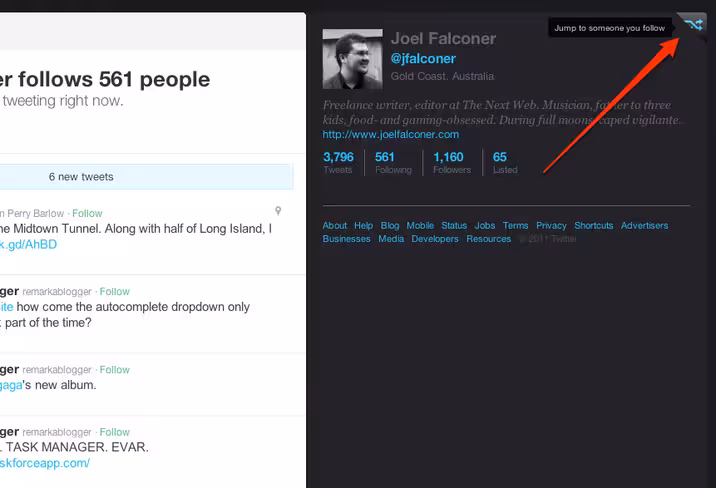
Task: Open Joel Falconer's profile photo
Action: point(353,59)
